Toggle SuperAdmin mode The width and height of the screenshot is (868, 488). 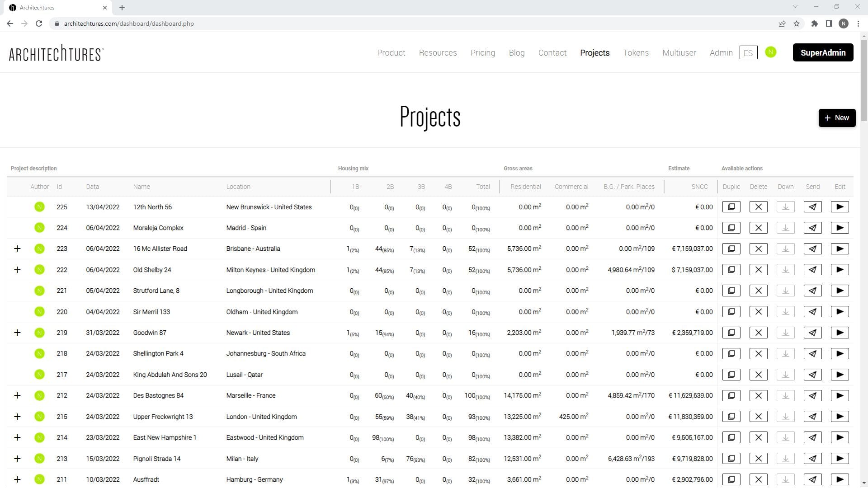[823, 52]
